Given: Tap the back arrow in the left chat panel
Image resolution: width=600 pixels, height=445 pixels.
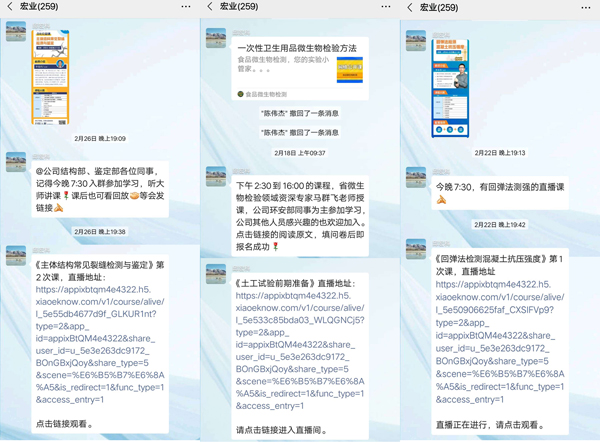Looking at the screenshot, I should click(x=9, y=7).
